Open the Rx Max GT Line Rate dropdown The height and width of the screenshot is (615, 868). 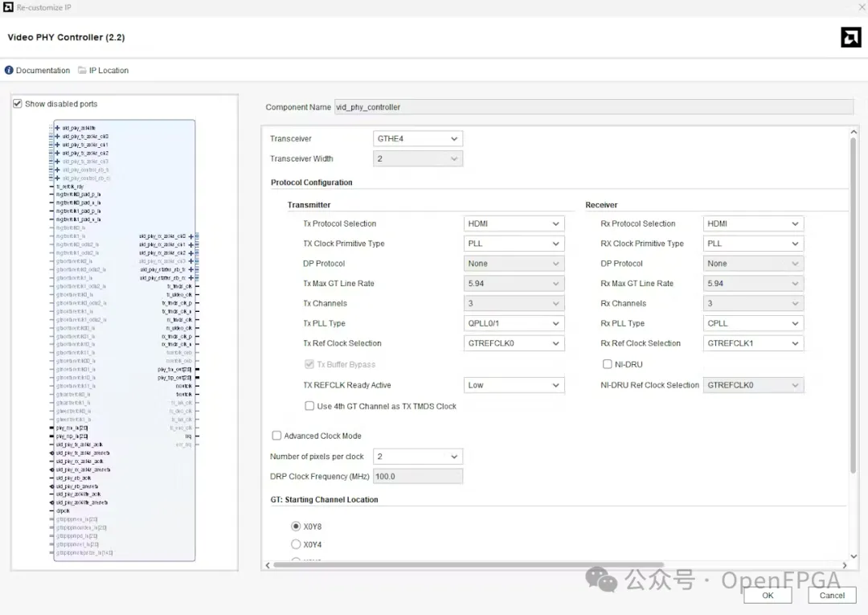(753, 284)
